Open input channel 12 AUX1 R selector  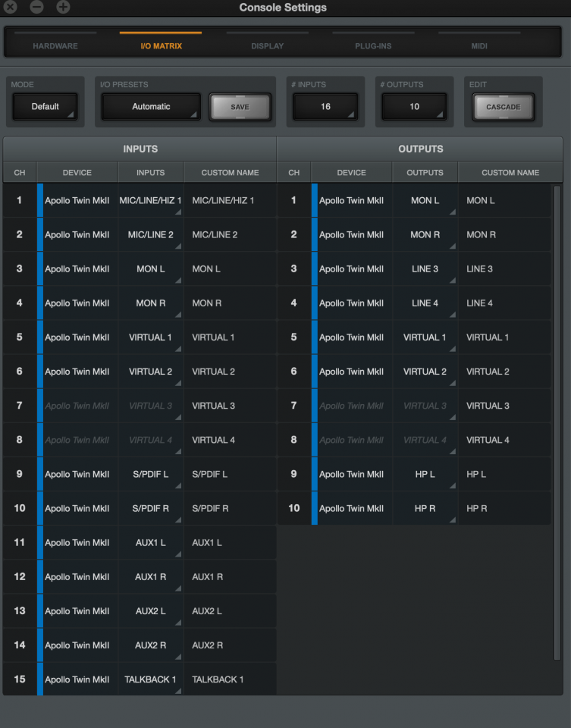pyautogui.click(x=150, y=576)
